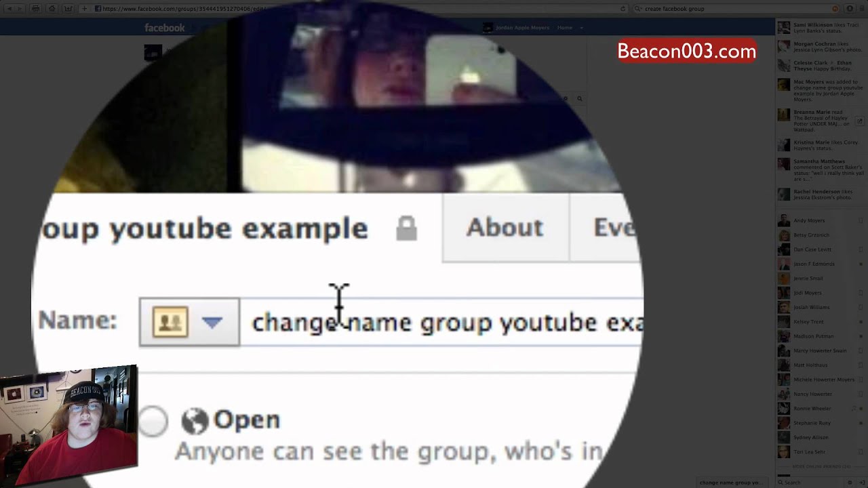Click the Rachel Henderson ticker story
This screenshot has height=488, width=868.
click(821, 195)
